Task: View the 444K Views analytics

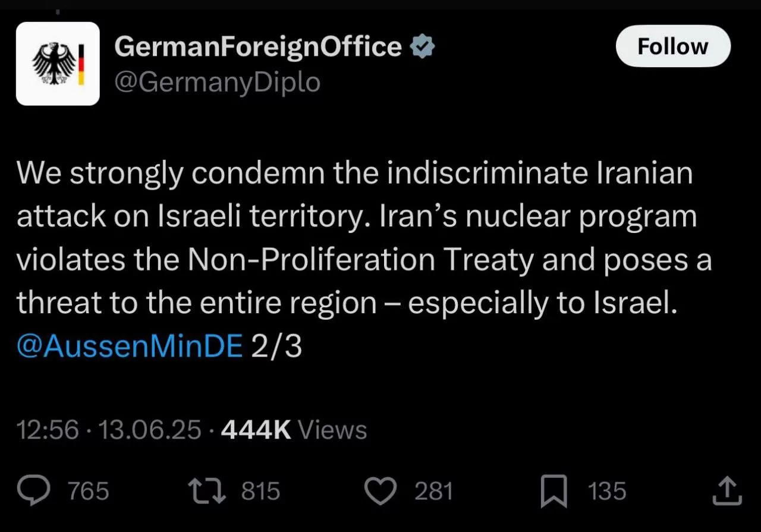Action: coord(294,430)
